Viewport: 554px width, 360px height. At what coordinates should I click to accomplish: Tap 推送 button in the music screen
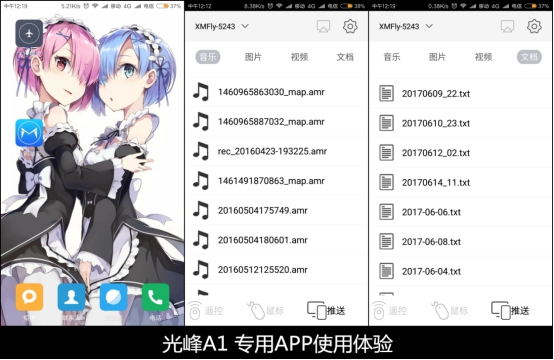pyautogui.click(x=326, y=311)
